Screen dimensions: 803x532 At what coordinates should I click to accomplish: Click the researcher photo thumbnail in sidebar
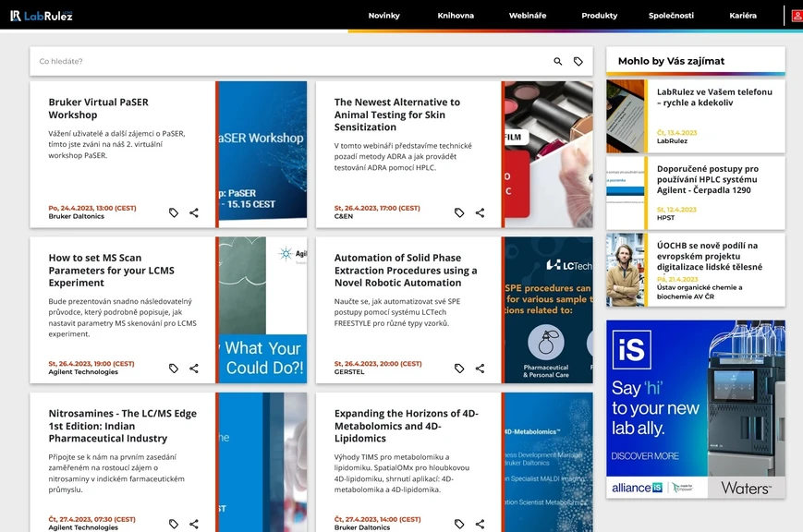626,270
